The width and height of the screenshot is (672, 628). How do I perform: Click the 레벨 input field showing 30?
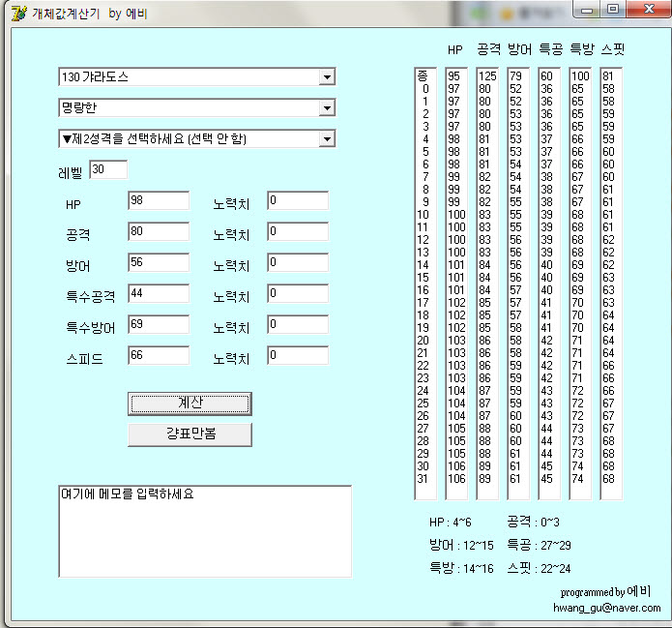pos(108,169)
